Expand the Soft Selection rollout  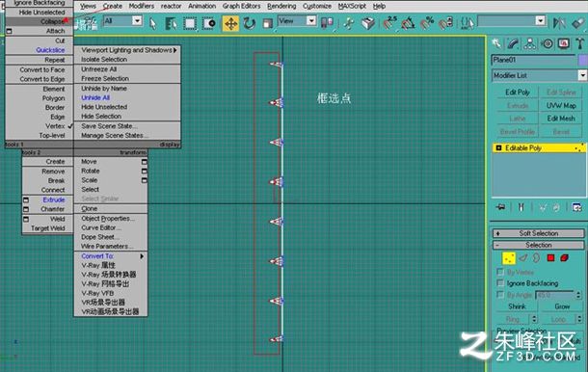(539, 233)
